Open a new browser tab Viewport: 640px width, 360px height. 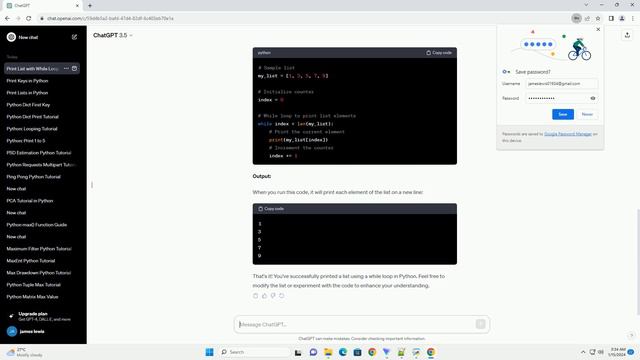[x=90, y=6]
